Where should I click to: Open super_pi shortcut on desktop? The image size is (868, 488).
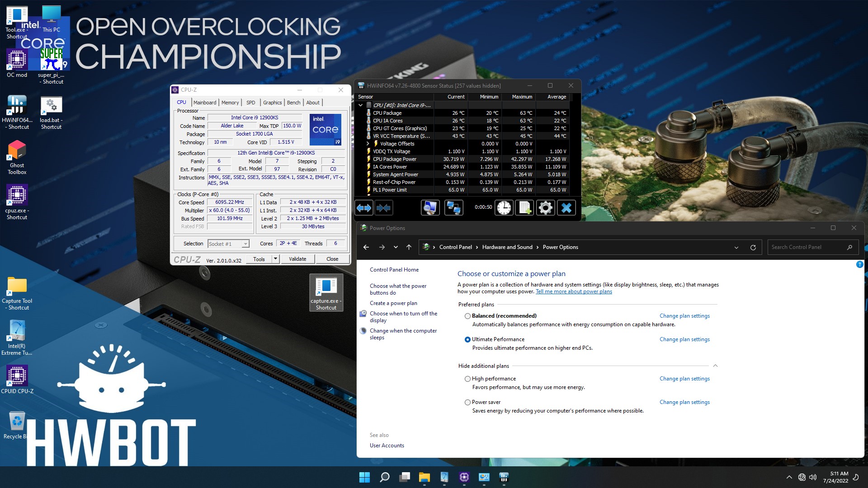pyautogui.click(x=51, y=67)
